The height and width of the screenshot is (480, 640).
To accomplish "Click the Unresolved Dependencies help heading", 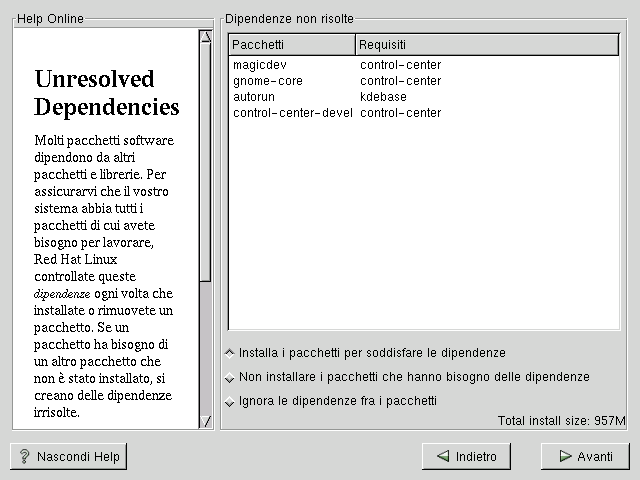I will click(x=107, y=93).
